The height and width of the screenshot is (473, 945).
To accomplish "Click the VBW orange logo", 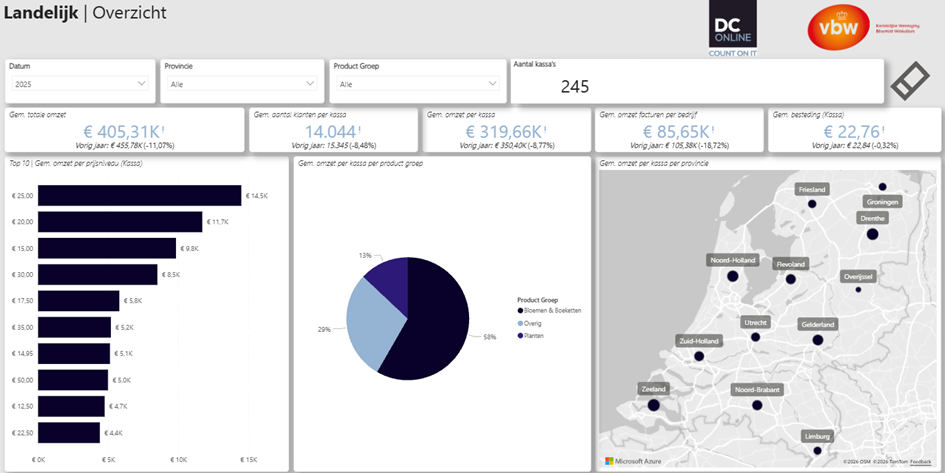I will click(x=838, y=26).
